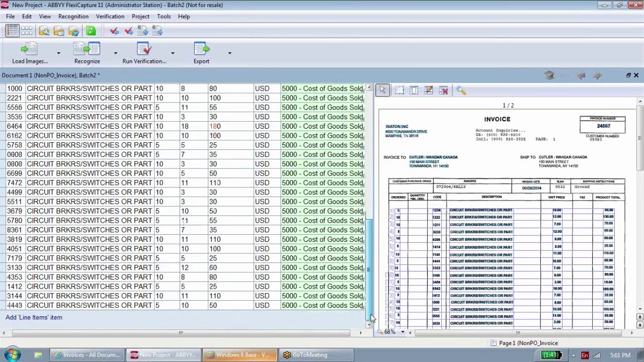Select the arrow pointer tool in image pane
This screenshot has width=644, height=362.
point(383,90)
